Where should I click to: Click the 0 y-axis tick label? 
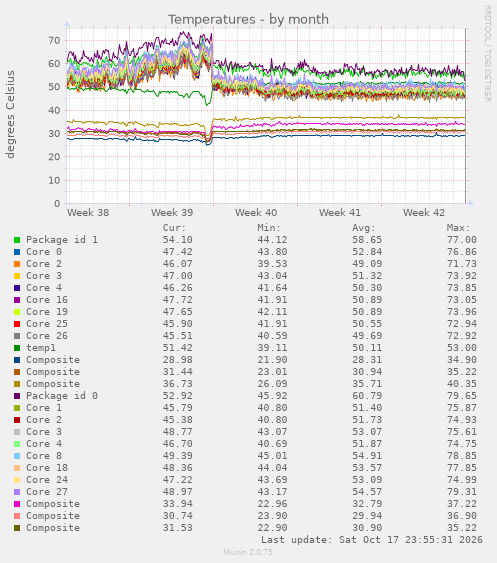click(x=57, y=204)
